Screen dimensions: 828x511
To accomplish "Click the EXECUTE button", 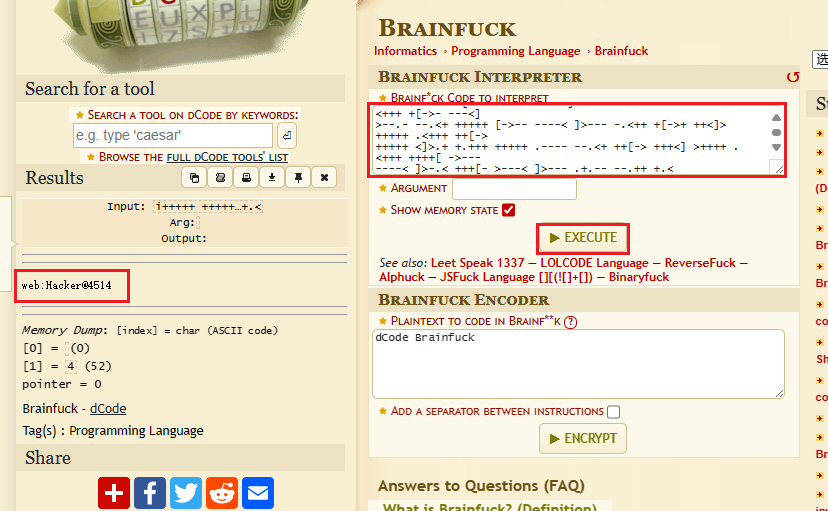I will pyautogui.click(x=583, y=238).
